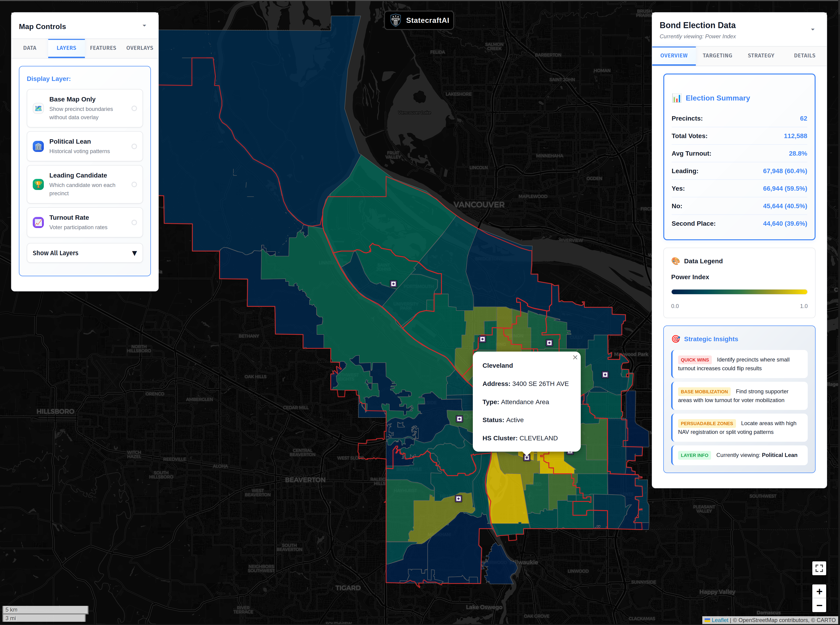Select the Base Map Only layer icon
The height and width of the screenshot is (625, 840).
[38, 108]
